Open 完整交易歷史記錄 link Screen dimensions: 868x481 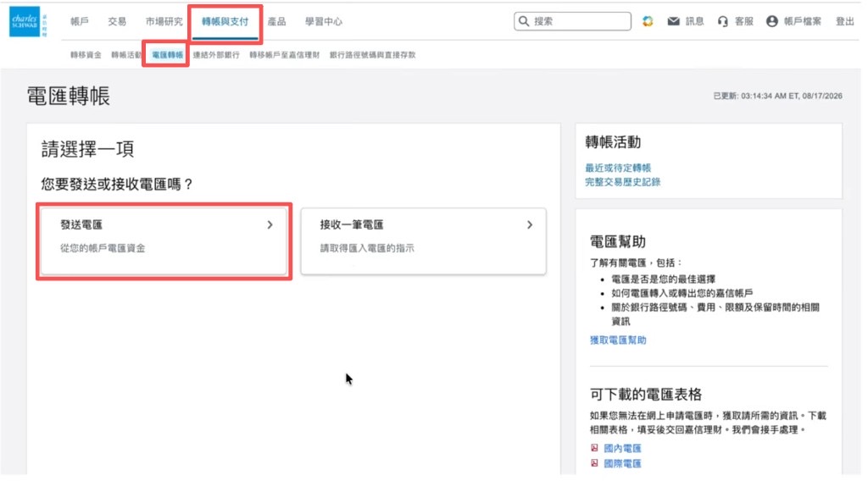coord(623,182)
